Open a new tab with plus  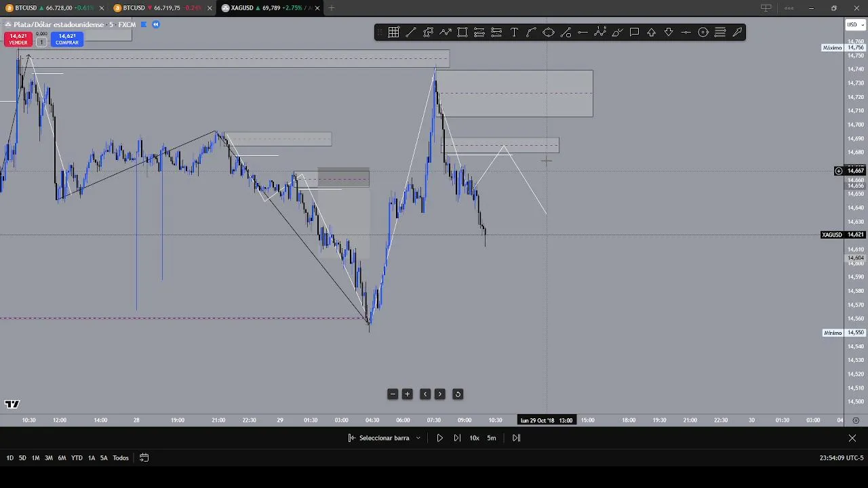332,8
